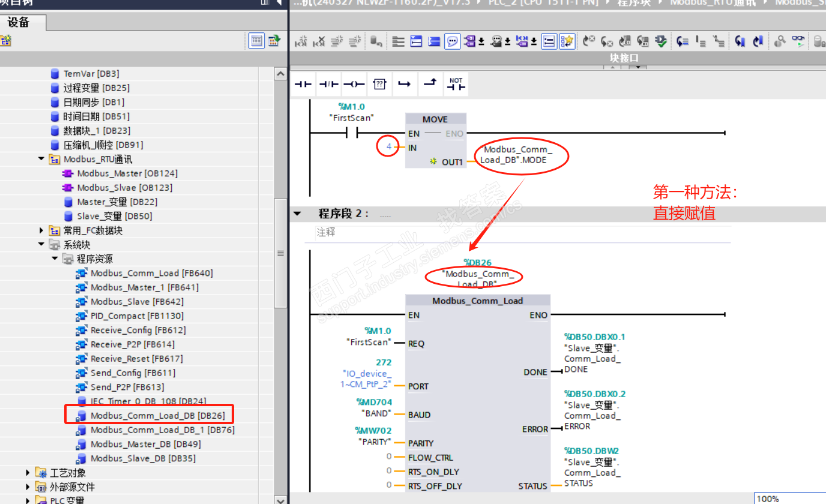Click the MOVE instruction box title

[435, 119]
